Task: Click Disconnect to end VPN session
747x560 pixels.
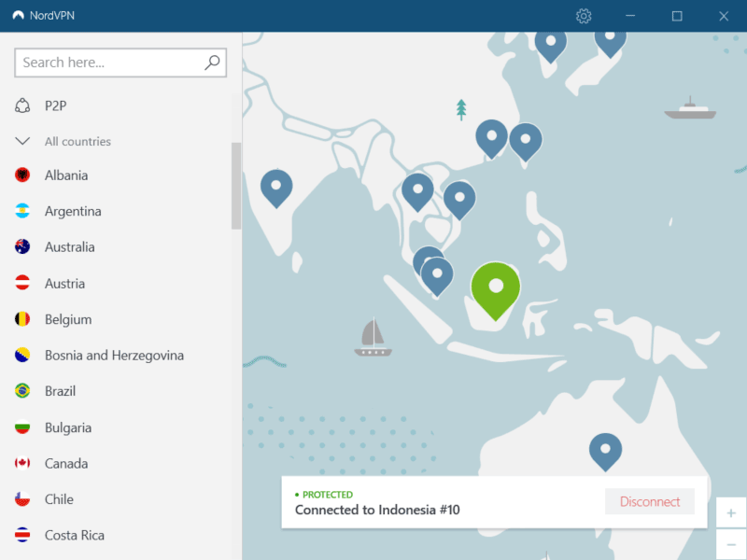Action: pyautogui.click(x=650, y=501)
